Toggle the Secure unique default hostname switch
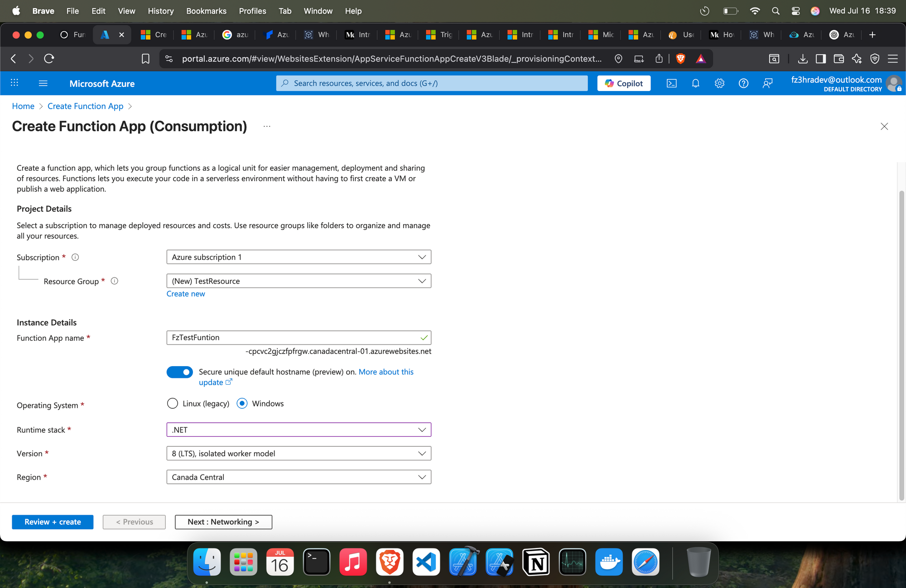 [179, 372]
